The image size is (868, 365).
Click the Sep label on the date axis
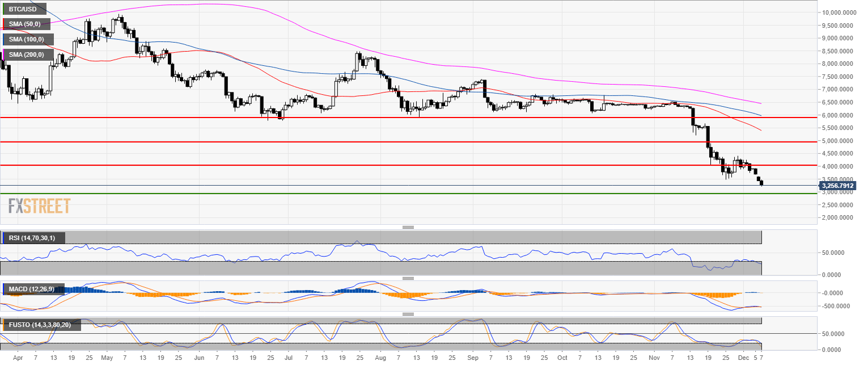pos(473,359)
